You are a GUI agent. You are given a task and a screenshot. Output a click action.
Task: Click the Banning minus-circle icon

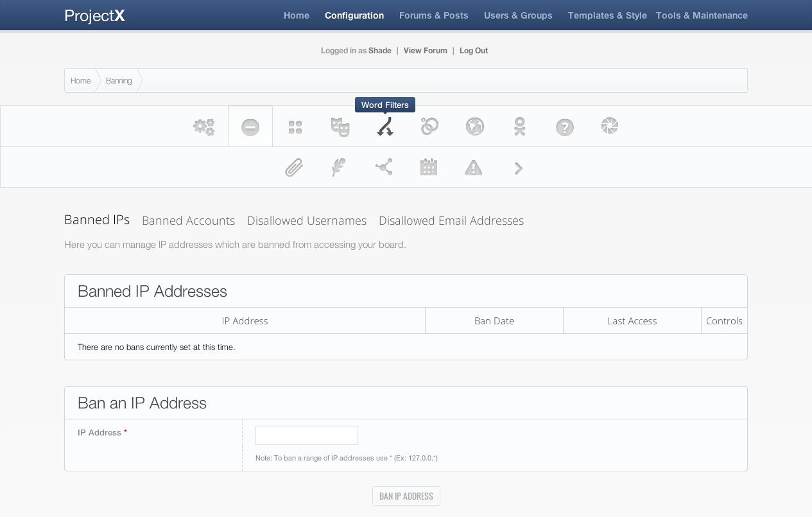[250, 127]
